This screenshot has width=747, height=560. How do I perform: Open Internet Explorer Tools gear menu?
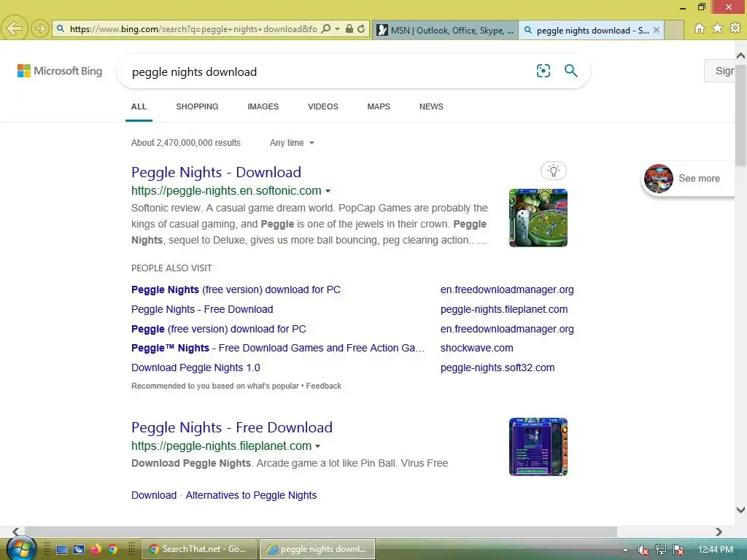tap(735, 28)
